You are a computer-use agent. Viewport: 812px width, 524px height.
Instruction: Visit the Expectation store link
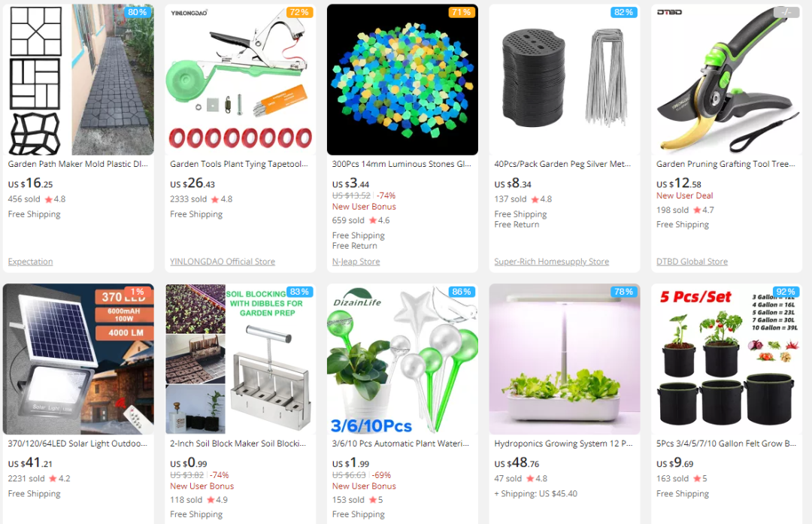tap(31, 262)
